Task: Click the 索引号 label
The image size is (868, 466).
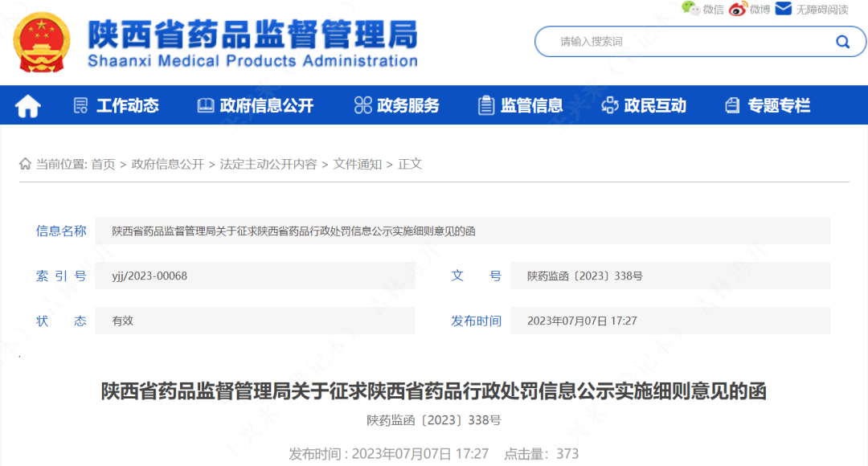Action: pyautogui.click(x=61, y=276)
